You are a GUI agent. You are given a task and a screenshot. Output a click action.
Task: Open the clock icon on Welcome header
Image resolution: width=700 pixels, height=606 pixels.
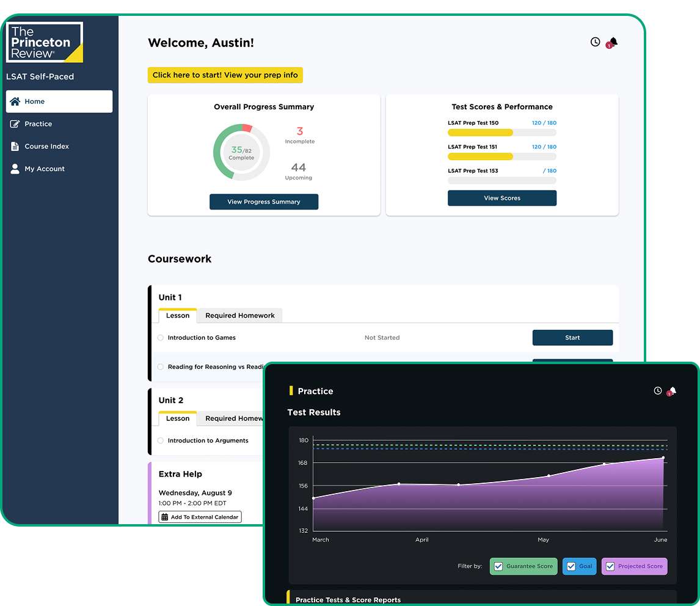595,42
